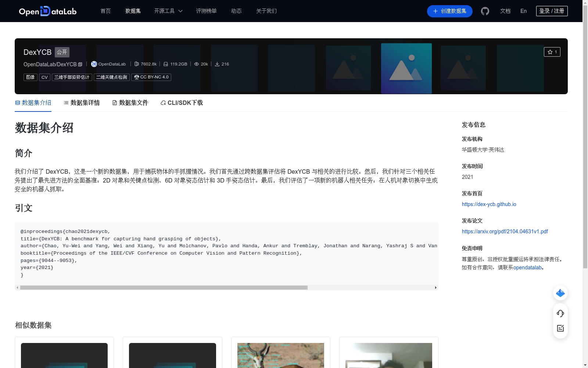
Task: Click the 图像 tag
Action: tap(31, 77)
